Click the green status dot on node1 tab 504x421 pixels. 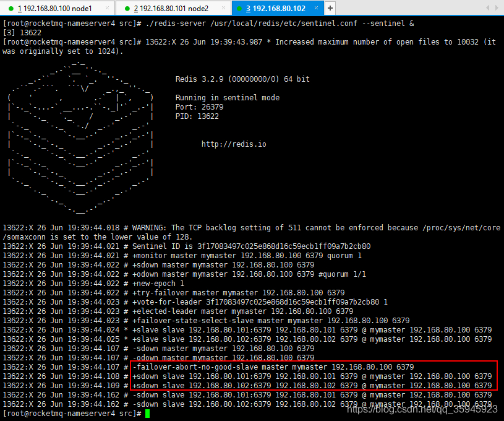[x=11, y=9]
